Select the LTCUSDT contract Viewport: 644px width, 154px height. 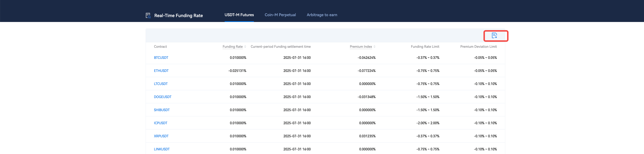(x=161, y=84)
